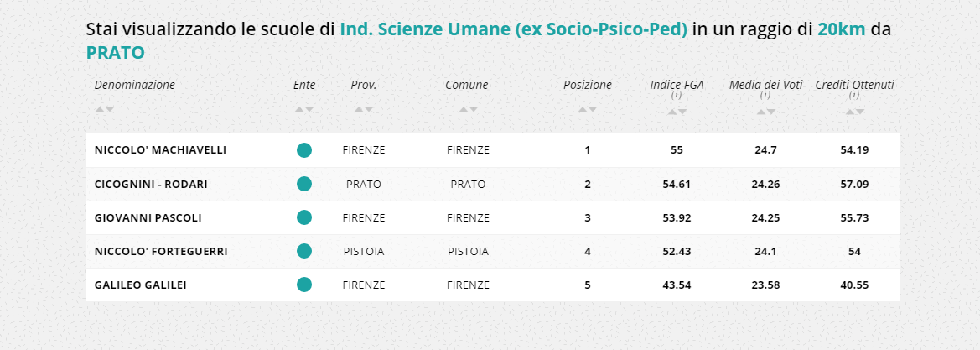This screenshot has width=980, height=350.
Task: Sort Crediti Ottenuti column with up arrow
Action: pyautogui.click(x=849, y=112)
